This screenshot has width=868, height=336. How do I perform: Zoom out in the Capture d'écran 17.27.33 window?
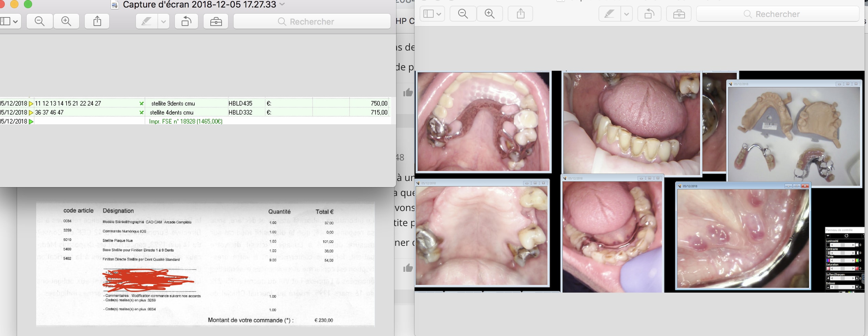[40, 22]
